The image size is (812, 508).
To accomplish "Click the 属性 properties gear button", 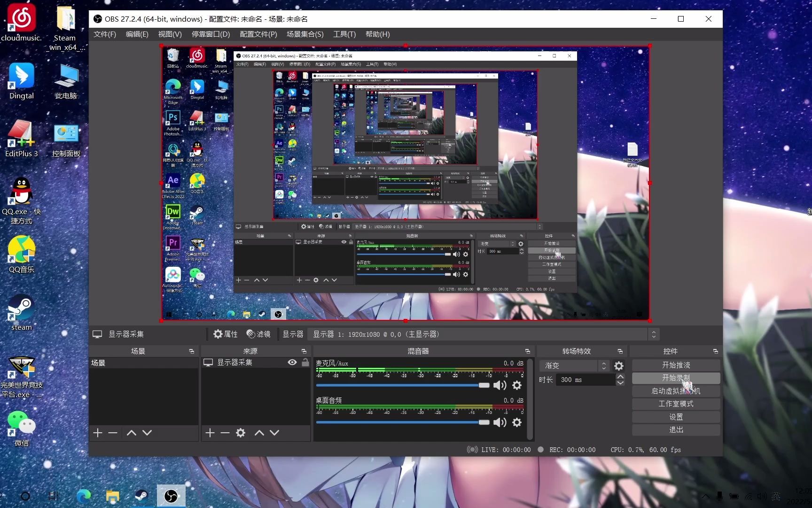I will pyautogui.click(x=226, y=334).
